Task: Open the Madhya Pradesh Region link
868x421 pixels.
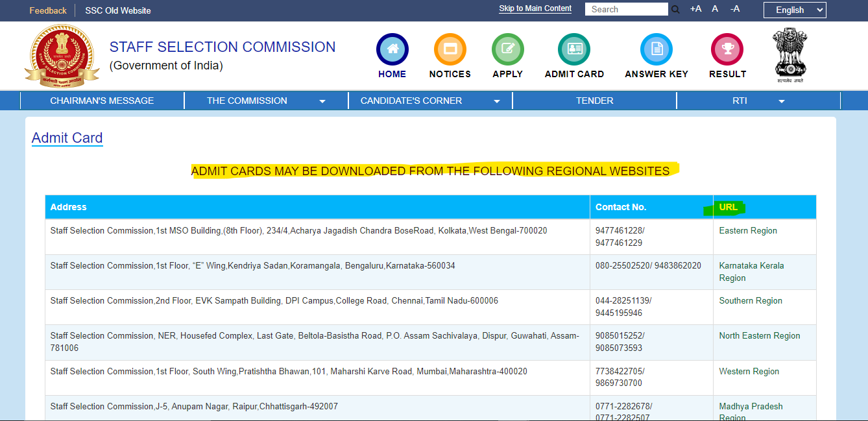Action: click(751, 412)
